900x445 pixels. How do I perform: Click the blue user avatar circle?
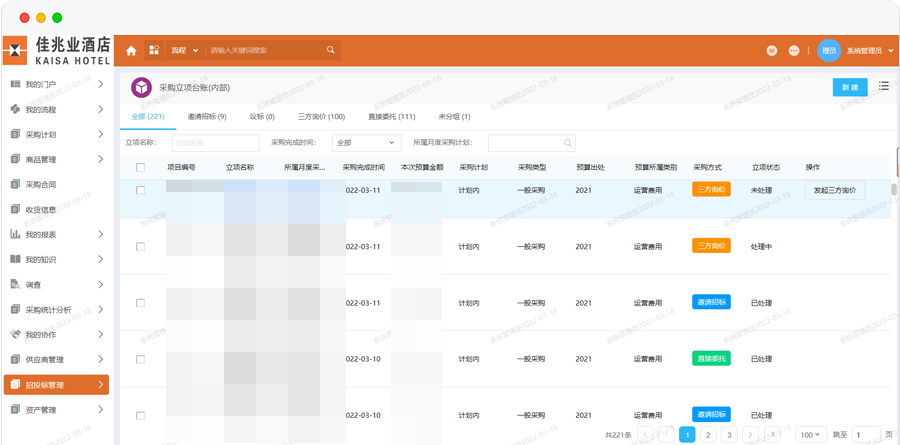pyautogui.click(x=829, y=51)
